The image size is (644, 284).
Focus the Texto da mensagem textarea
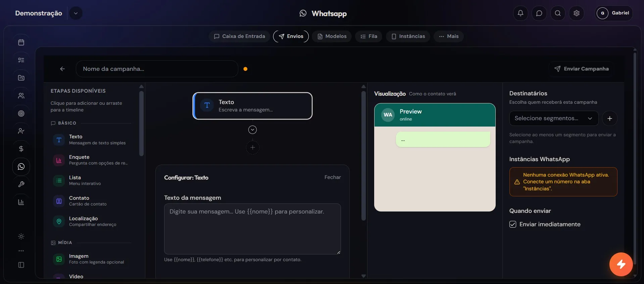pyautogui.click(x=252, y=229)
